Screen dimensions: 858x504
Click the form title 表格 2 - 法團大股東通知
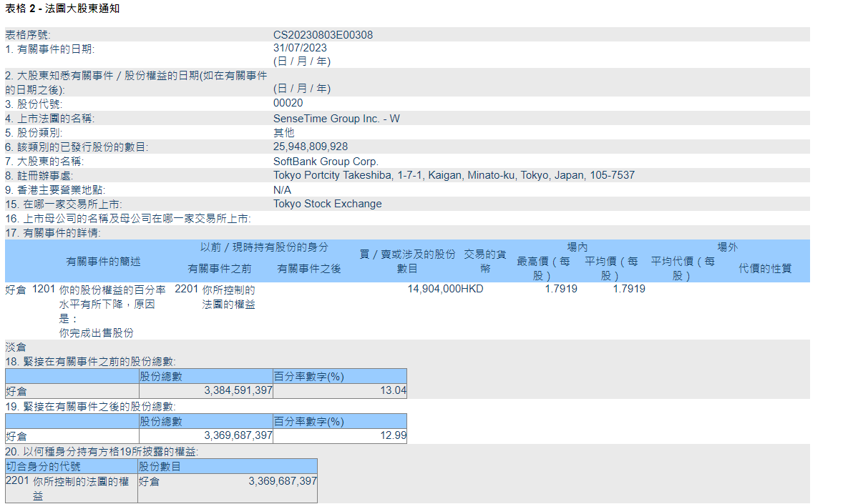click(x=62, y=9)
